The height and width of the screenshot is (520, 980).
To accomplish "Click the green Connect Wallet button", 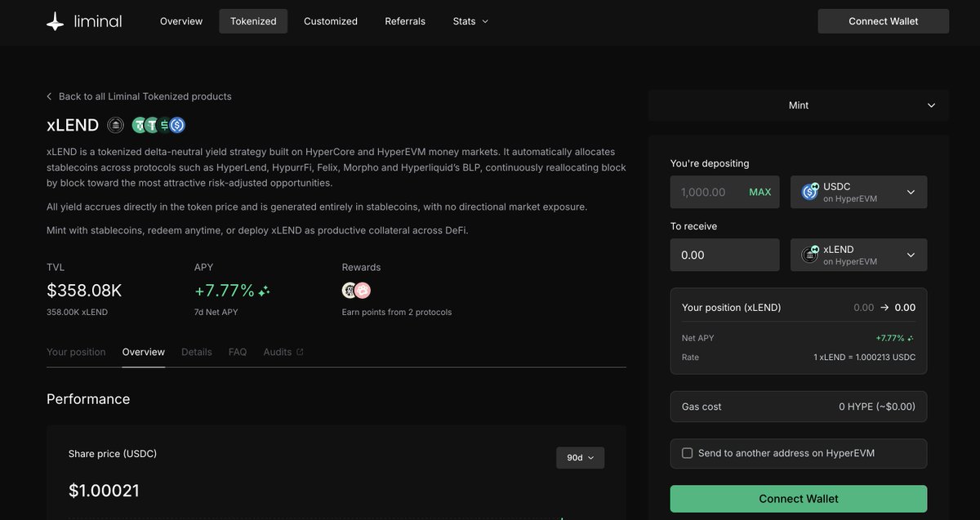I will click(799, 499).
